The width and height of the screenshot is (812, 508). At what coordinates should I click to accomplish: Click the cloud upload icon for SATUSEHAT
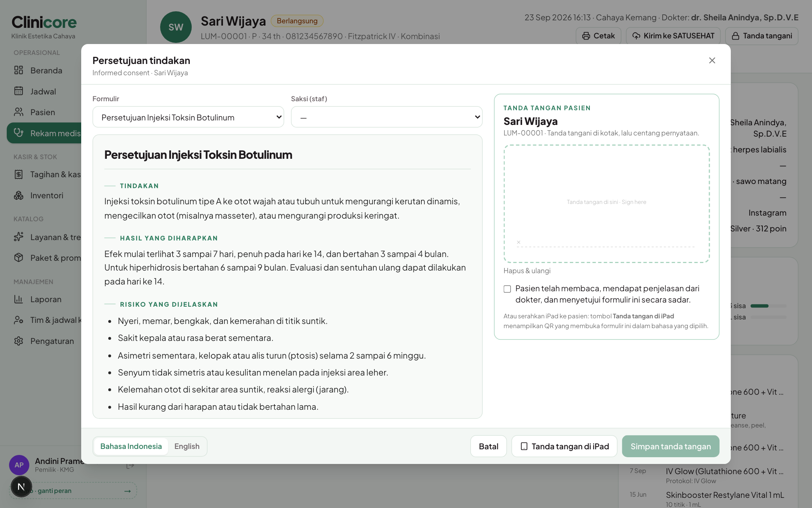point(636,36)
